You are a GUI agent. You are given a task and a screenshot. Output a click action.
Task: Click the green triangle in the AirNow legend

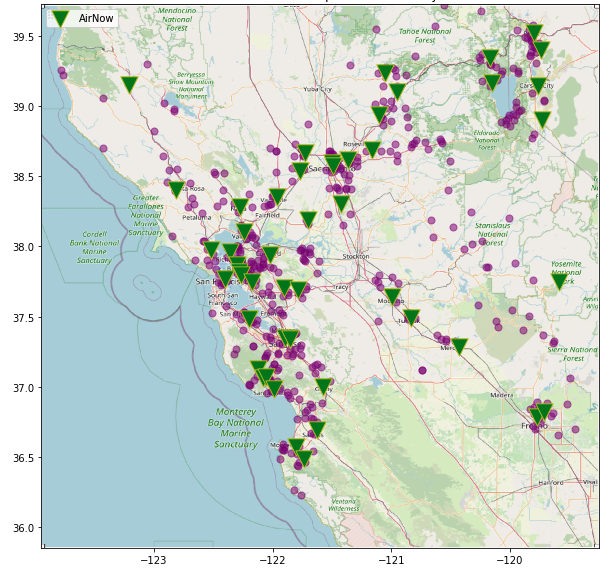click(x=60, y=18)
